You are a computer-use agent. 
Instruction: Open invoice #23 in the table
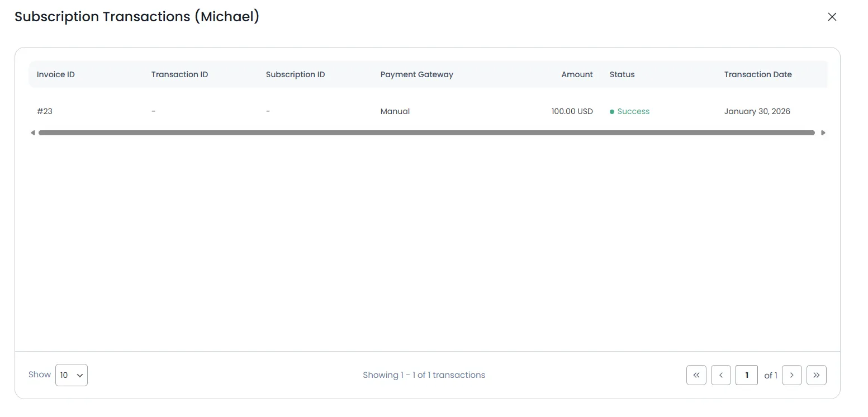pos(45,111)
